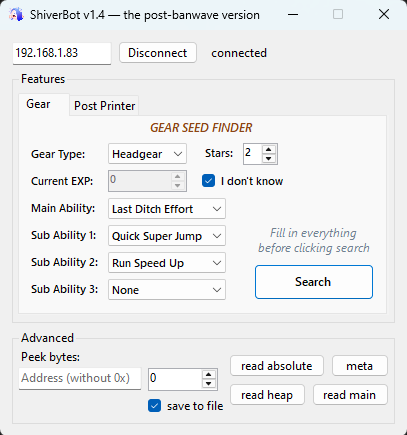Decrement the Peek bytes count spinner
This screenshot has width=407, height=435.
209,383
